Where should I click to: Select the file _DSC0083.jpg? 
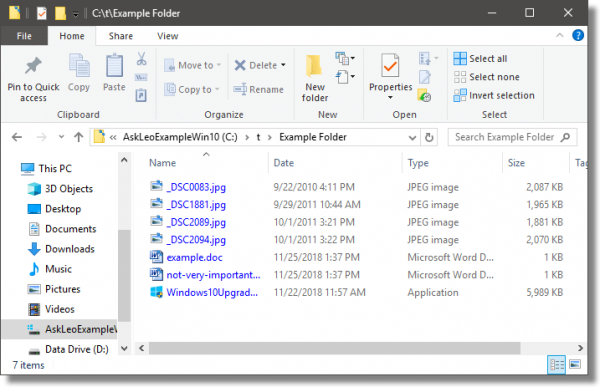click(196, 187)
